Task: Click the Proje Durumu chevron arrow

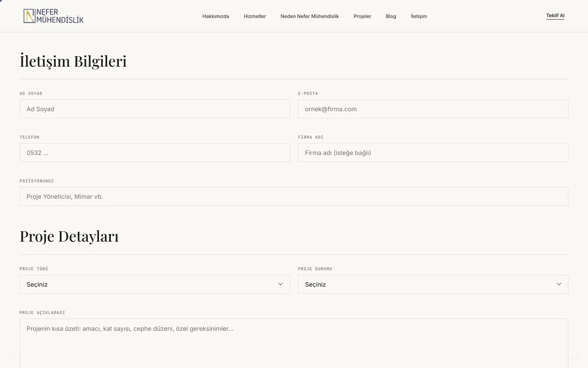Action: pyautogui.click(x=559, y=284)
